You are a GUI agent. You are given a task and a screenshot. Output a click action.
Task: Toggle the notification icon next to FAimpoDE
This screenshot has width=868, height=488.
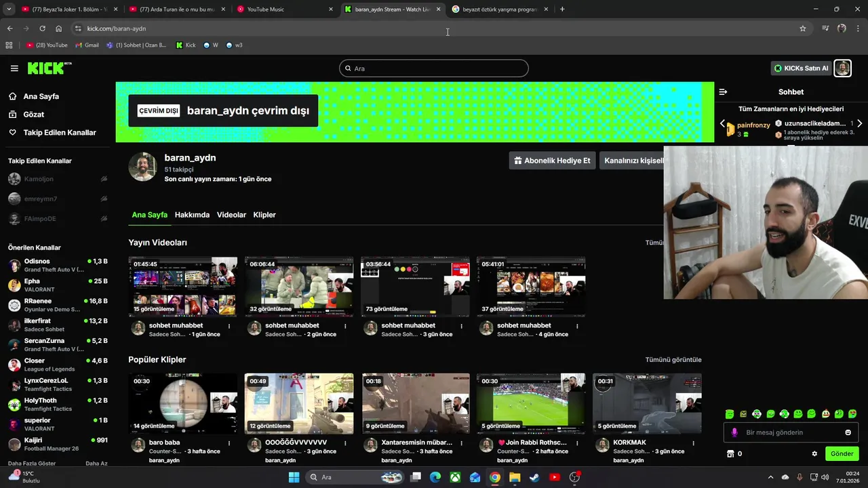pyautogui.click(x=104, y=219)
